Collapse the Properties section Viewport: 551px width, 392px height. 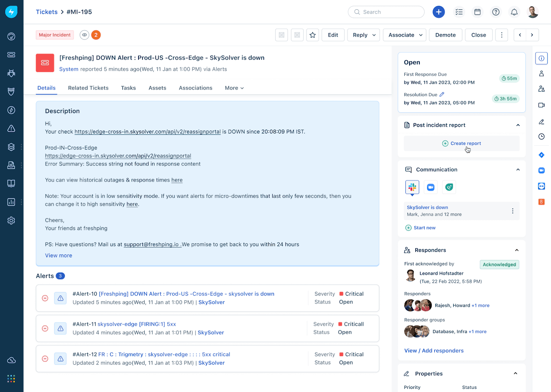516,373
